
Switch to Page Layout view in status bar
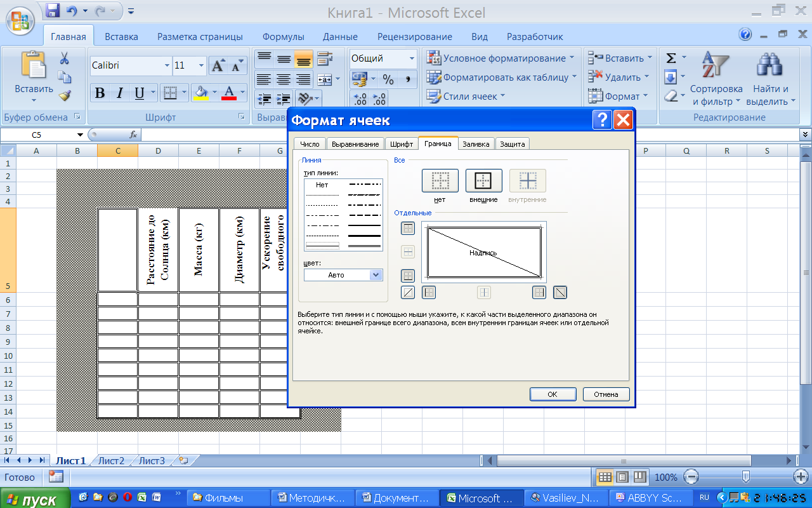(622, 477)
